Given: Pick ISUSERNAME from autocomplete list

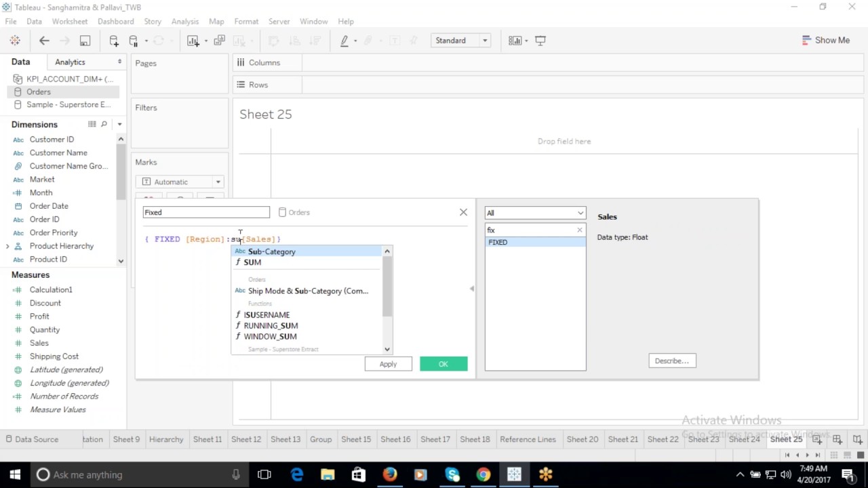Looking at the screenshot, I should point(307,315).
